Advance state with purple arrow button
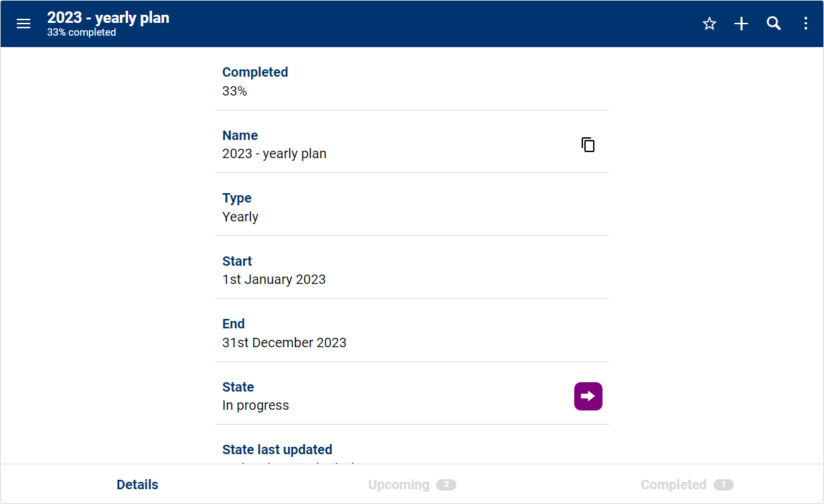Image resolution: width=824 pixels, height=504 pixels. click(x=588, y=396)
